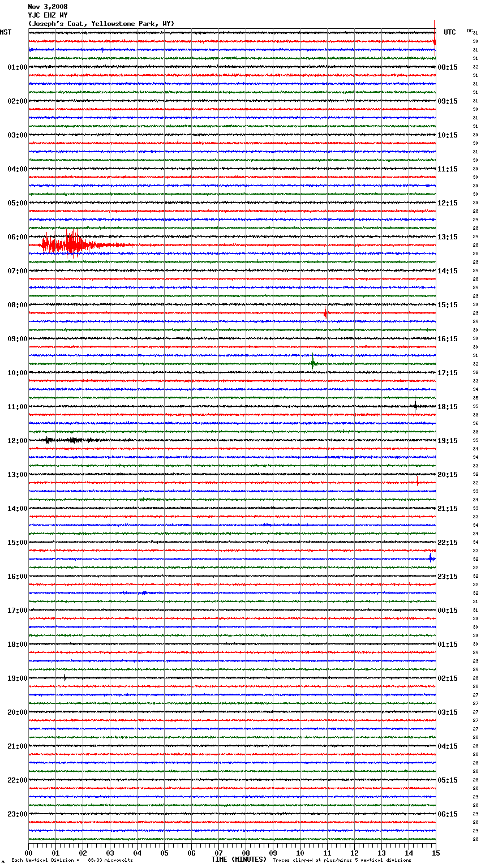The height and width of the screenshot is (868, 481).
Task: Click the '20:00' MST time label
Action: click(17, 712)
